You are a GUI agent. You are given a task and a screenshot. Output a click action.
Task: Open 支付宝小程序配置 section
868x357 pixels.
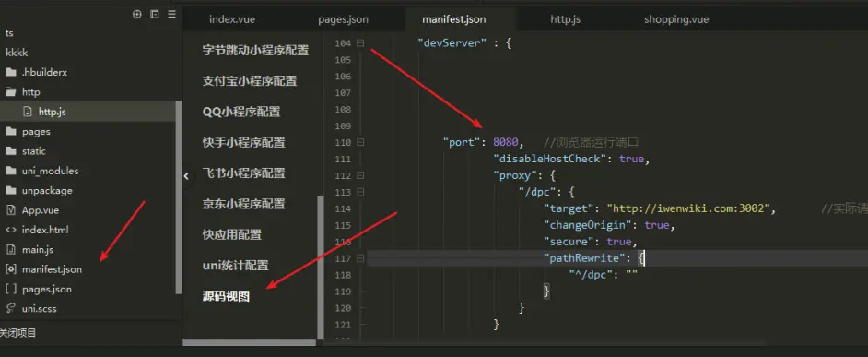pos(250,81)
